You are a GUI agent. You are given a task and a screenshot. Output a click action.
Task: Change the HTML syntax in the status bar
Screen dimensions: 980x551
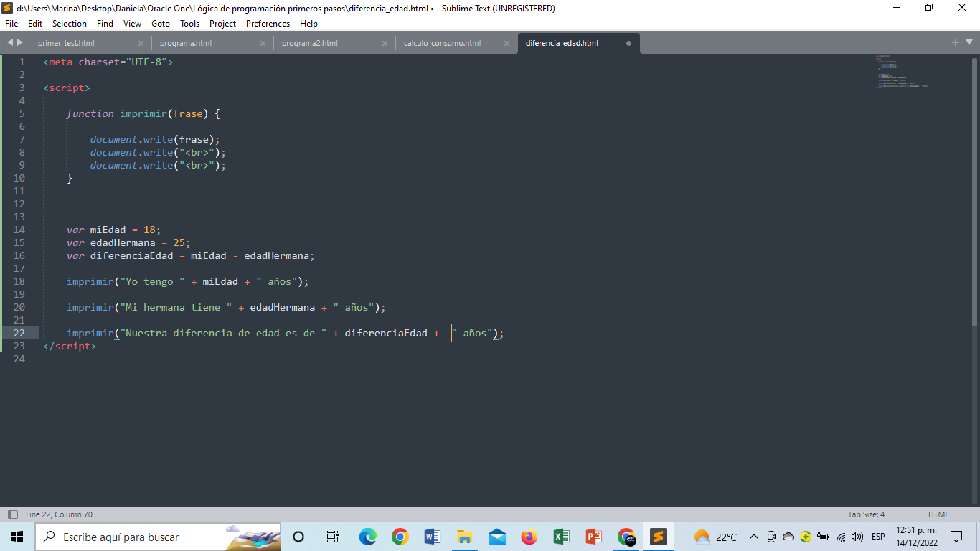click(x=938, y=514)
